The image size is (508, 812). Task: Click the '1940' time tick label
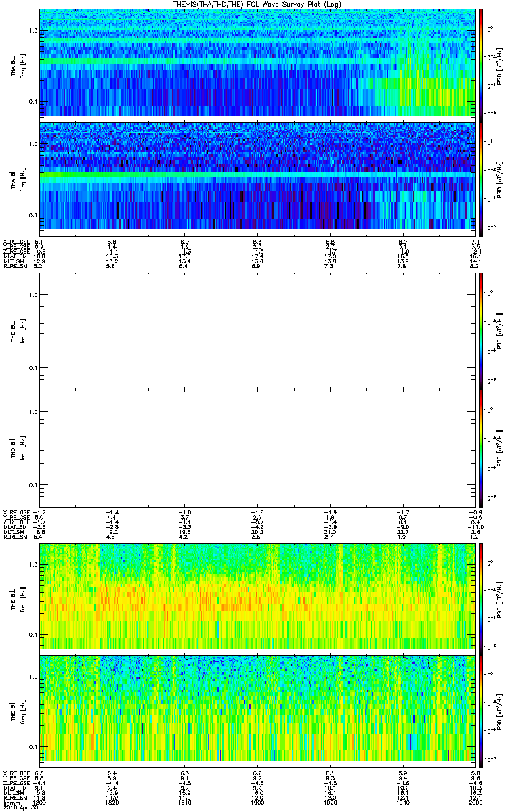coord(402,801)
